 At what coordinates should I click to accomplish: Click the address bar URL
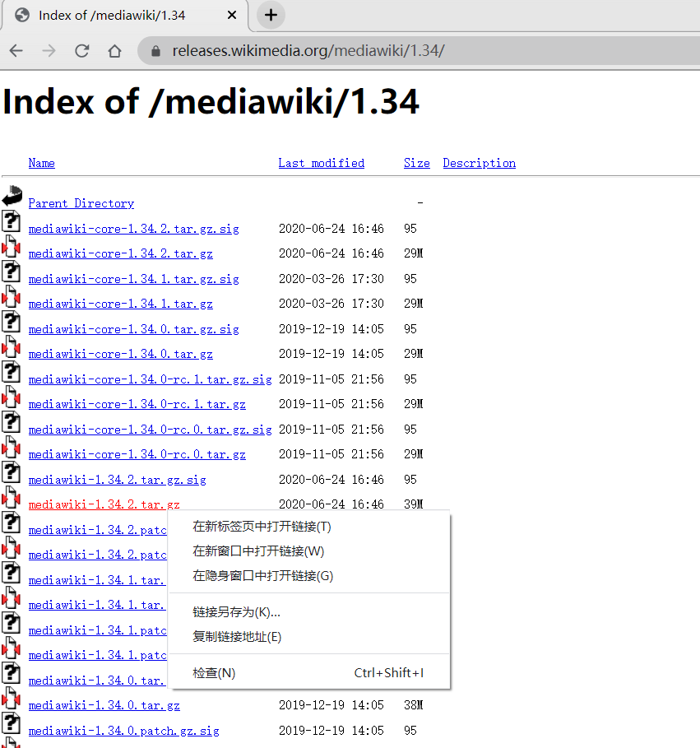click(x=308, y=50)
